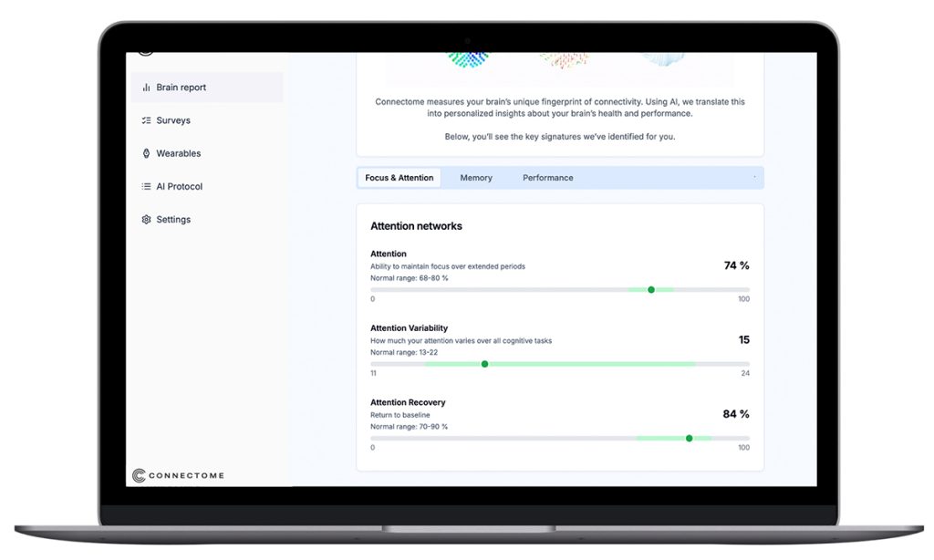Switch to the Focus & Attention tab

(x=399, y=178)
